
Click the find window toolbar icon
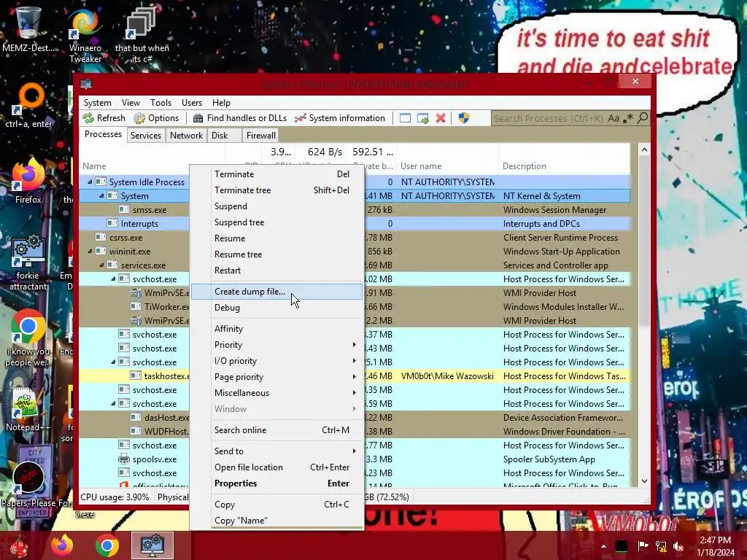click(405, 118)
